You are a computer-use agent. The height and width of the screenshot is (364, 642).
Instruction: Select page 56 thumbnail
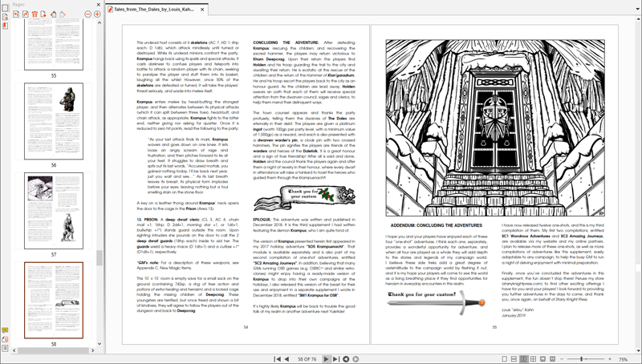pyautogui.click(x=54, y=119)
